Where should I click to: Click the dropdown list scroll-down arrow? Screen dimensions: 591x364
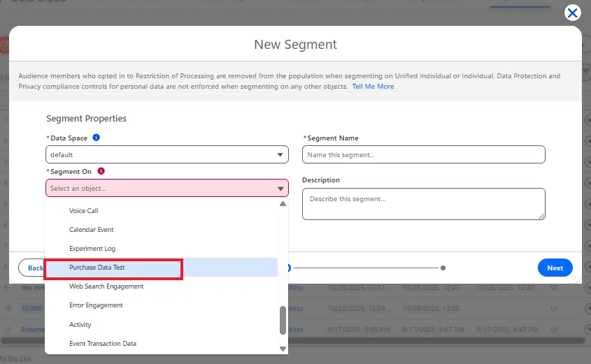pos(283,349)
